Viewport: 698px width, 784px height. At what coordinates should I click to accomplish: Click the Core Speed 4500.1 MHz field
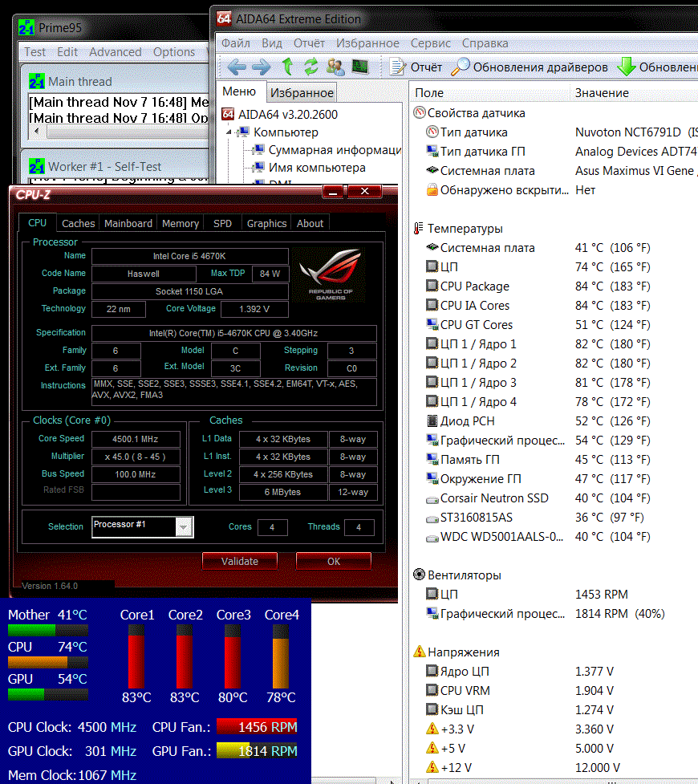click(x=136, y=439)
